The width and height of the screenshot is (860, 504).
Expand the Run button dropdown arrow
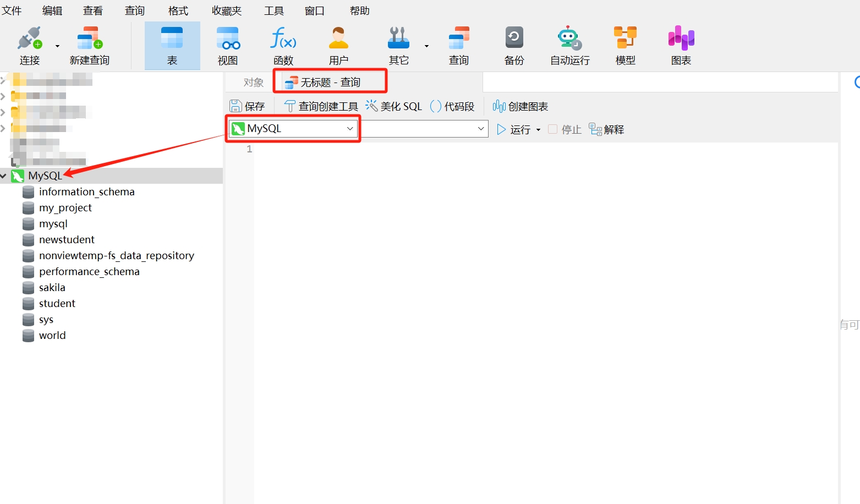(x=538, y=130)
